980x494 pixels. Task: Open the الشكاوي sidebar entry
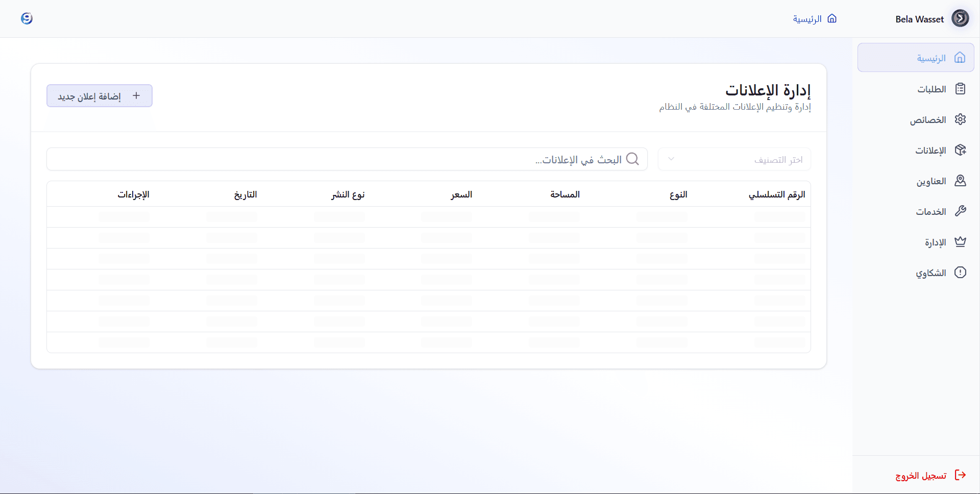tap(916, 273)
